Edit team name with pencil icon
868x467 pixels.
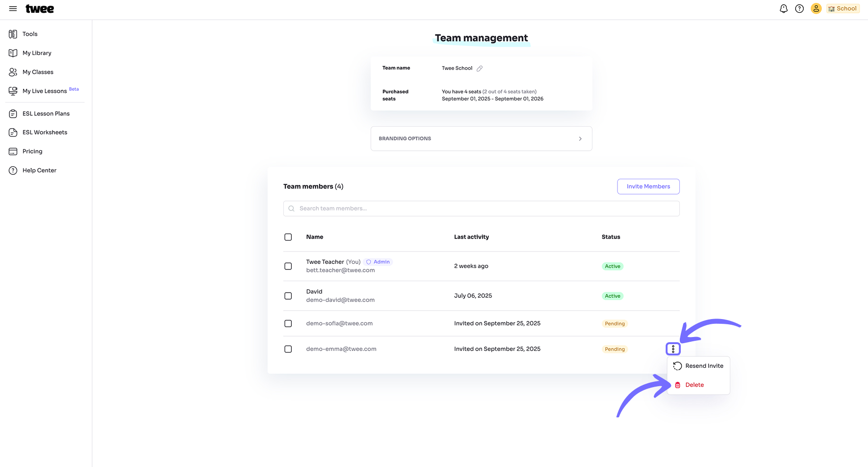[x=479, y=69]
